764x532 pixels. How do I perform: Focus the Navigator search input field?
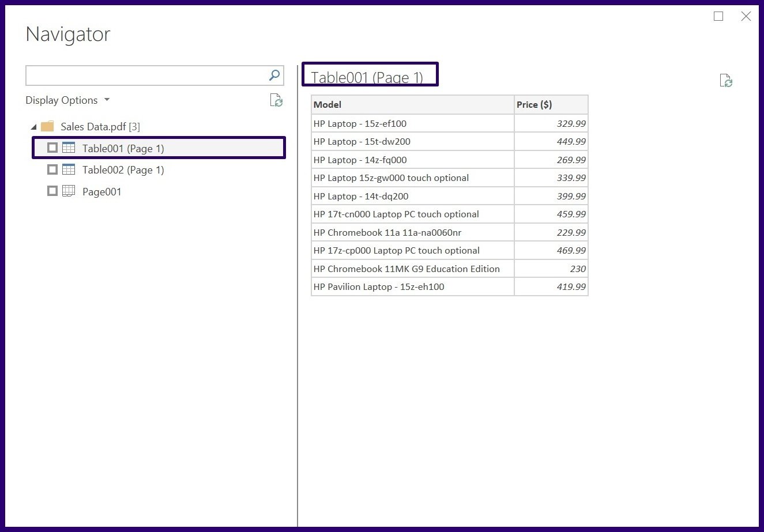146,76
